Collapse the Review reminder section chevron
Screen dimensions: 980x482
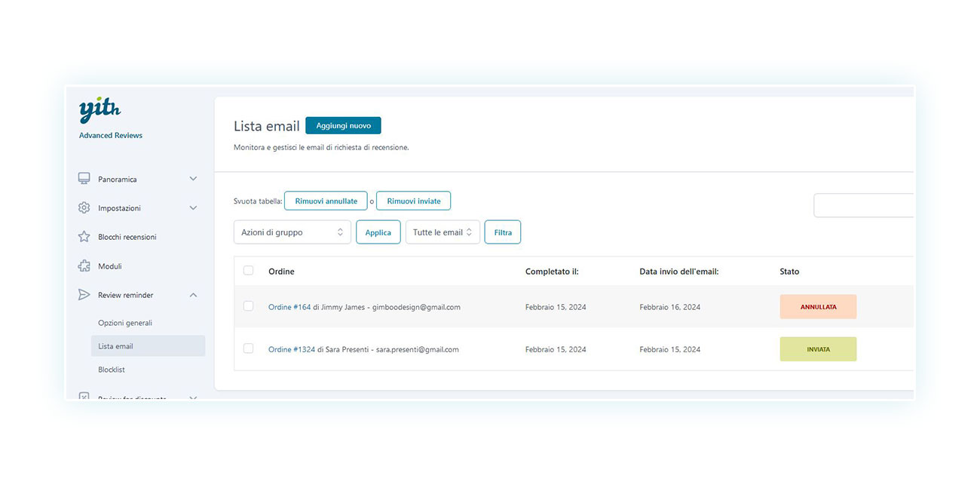click(193, 295)
